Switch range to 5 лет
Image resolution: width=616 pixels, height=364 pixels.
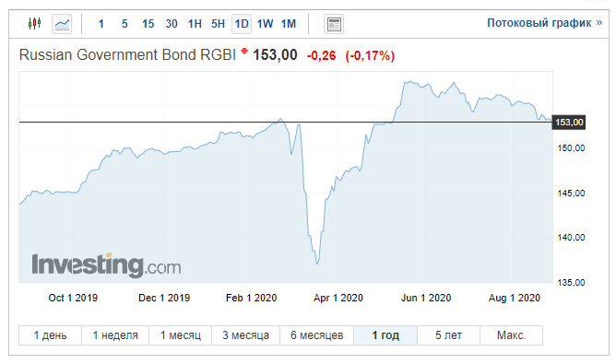(448, 335)
